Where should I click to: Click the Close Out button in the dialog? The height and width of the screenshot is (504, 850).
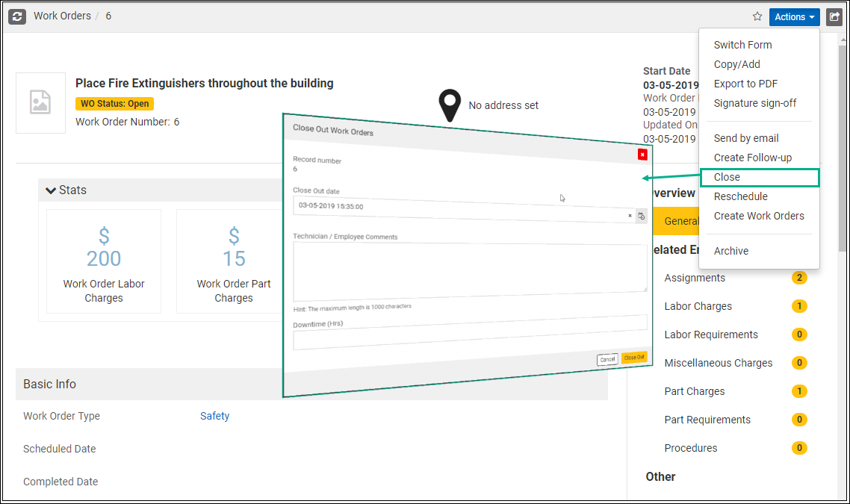633,358
